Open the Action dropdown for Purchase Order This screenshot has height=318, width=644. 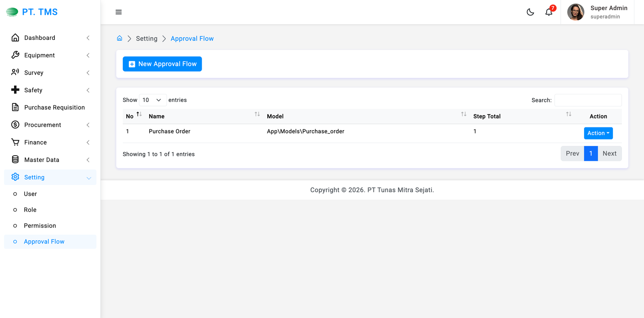tap(598, 133)
